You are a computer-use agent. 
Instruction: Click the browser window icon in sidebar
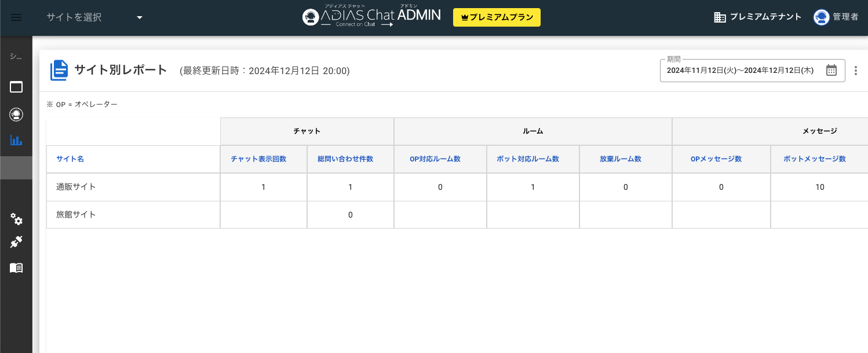click(16, 87)
